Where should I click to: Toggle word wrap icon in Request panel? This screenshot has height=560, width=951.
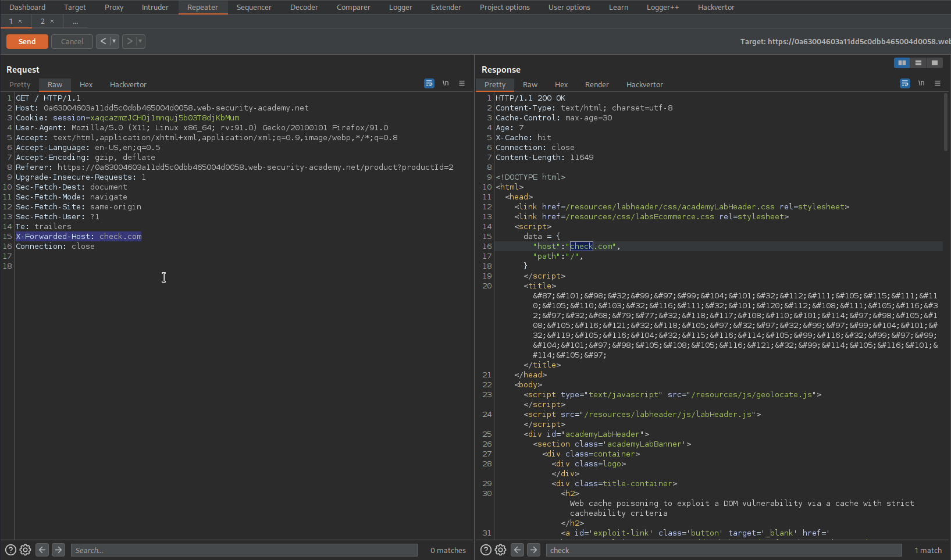coord(429,84)
